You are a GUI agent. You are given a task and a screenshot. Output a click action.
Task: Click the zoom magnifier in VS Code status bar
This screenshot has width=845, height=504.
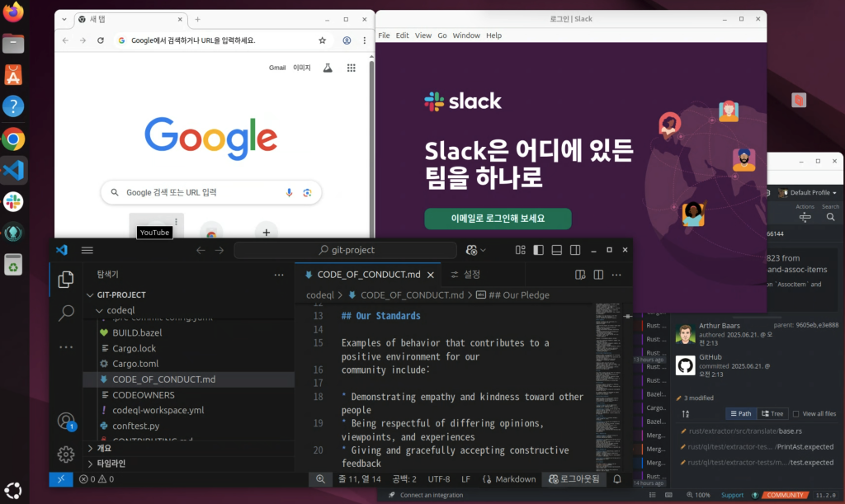point(321,478)
